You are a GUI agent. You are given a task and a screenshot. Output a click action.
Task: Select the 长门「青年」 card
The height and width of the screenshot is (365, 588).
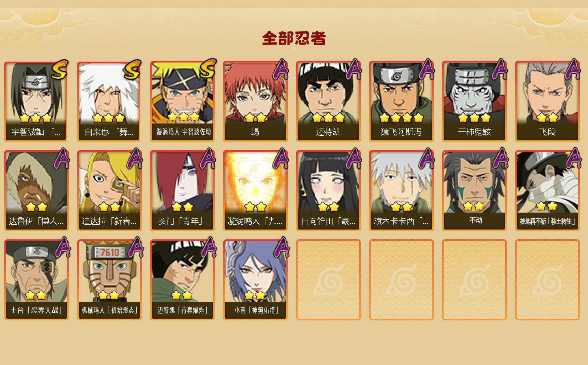pos(182,191)
